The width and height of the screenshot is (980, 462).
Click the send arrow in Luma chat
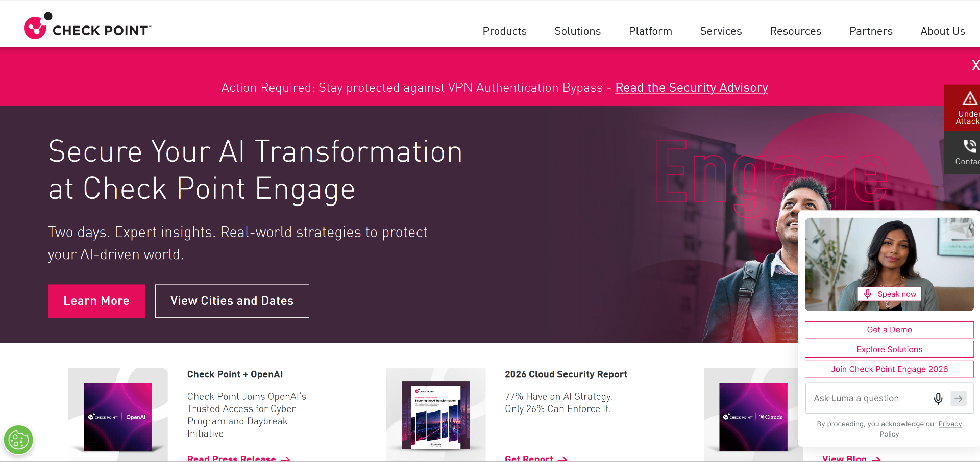pos(959,398)
